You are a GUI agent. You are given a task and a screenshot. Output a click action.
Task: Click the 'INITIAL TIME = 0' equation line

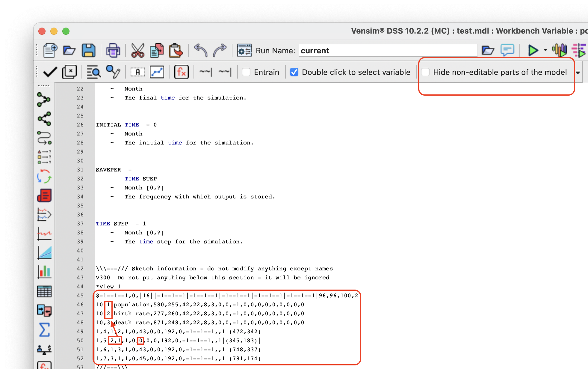click(x=126, y=125)
